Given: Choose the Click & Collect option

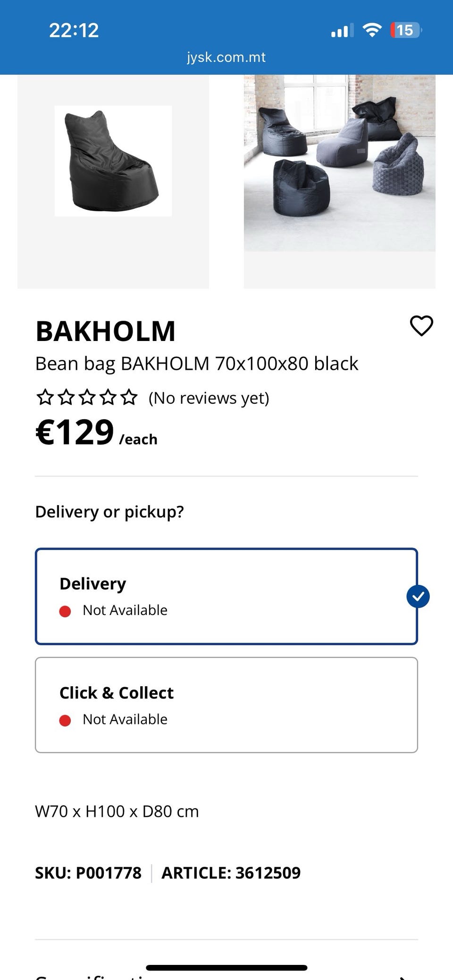Looking at the screenshot, I should point(226,705).
